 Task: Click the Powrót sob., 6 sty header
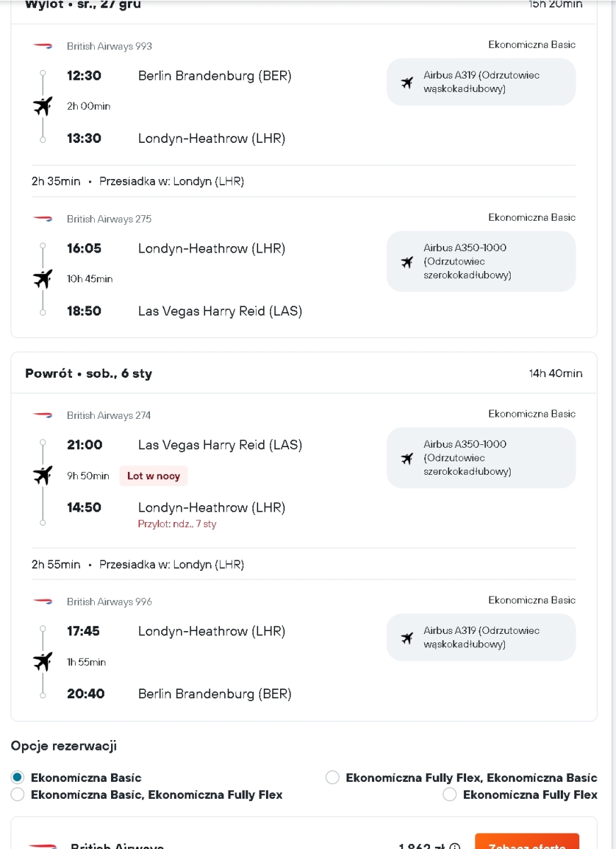[x=88, y=374]
